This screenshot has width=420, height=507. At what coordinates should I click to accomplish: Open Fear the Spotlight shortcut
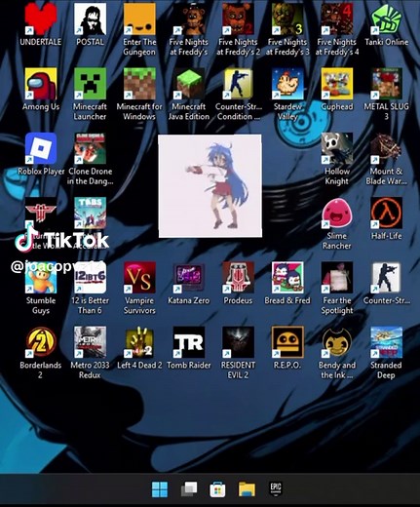[x=337, y=278]
